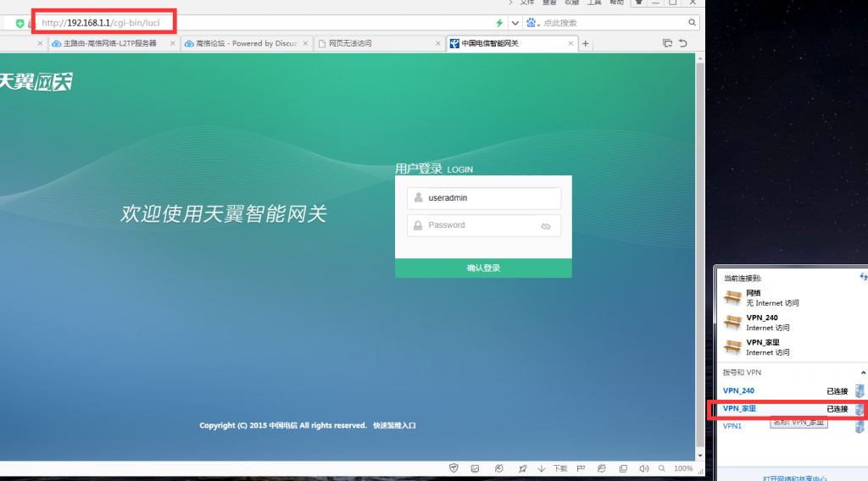The image size is (868, 481).
Task: Click the user icon in username field
Action: point(419,197)
